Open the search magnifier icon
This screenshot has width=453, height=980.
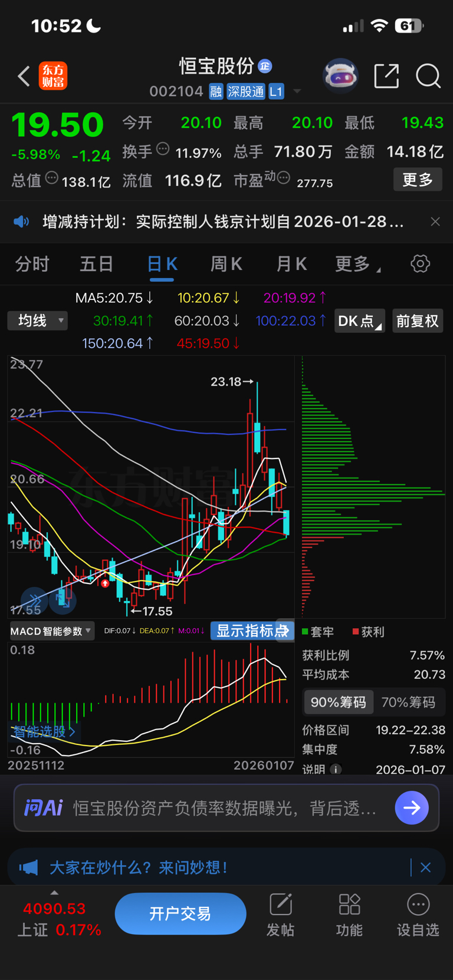[428, 76]
